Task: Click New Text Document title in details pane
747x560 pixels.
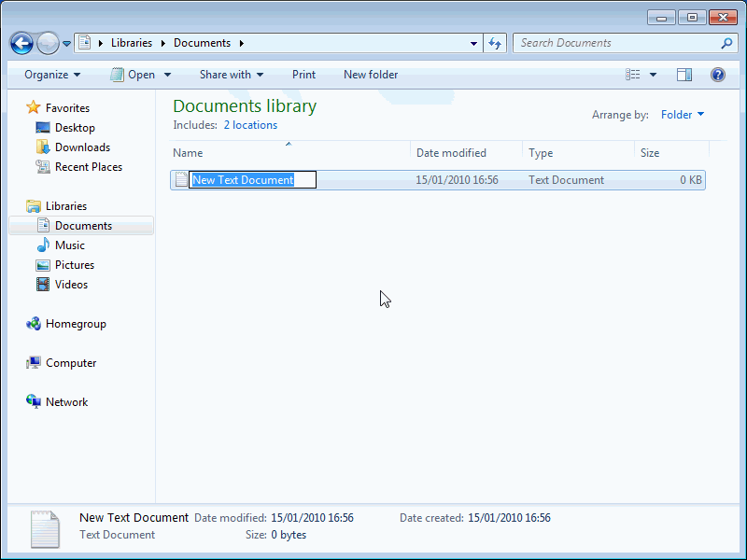Action: 134,518
